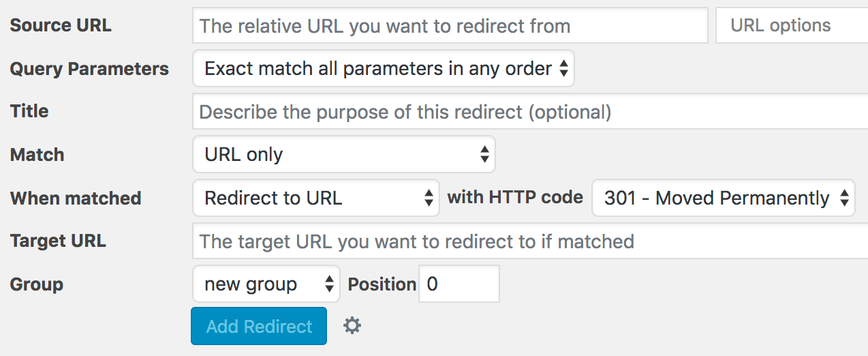Click the 'Group' field label
This screenshot has height=356, width=868.
[37, 284]
